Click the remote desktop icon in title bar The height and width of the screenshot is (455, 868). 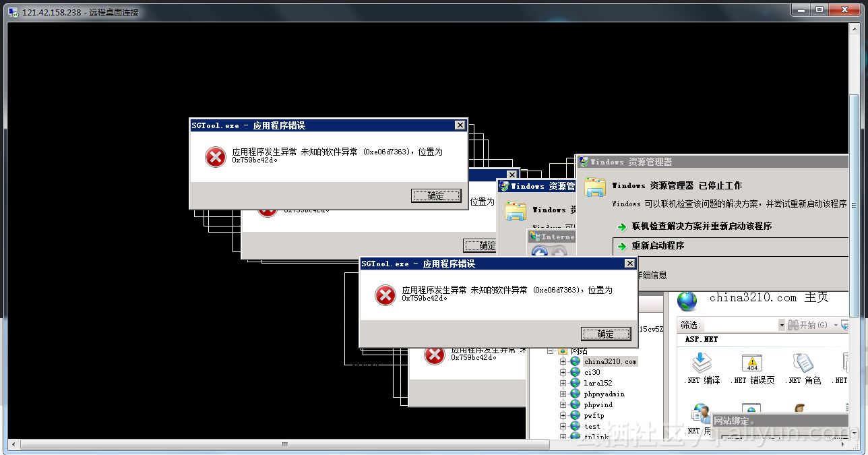tap(14, 12)
